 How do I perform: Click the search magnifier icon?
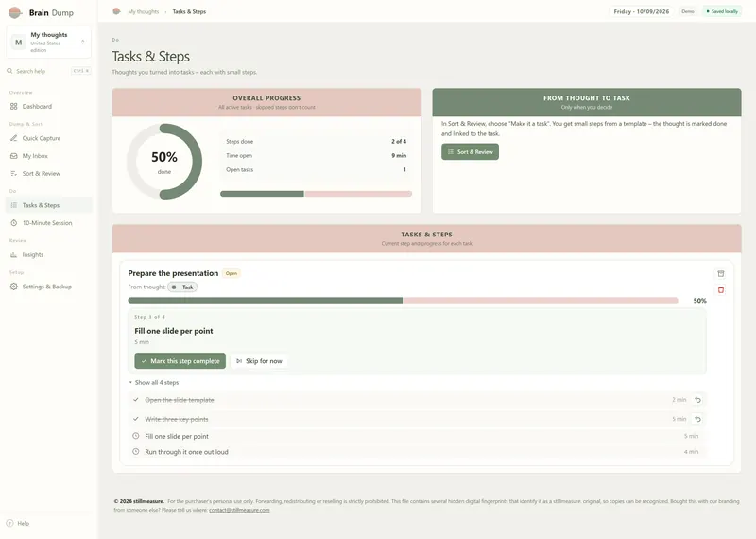click(9, 71)
